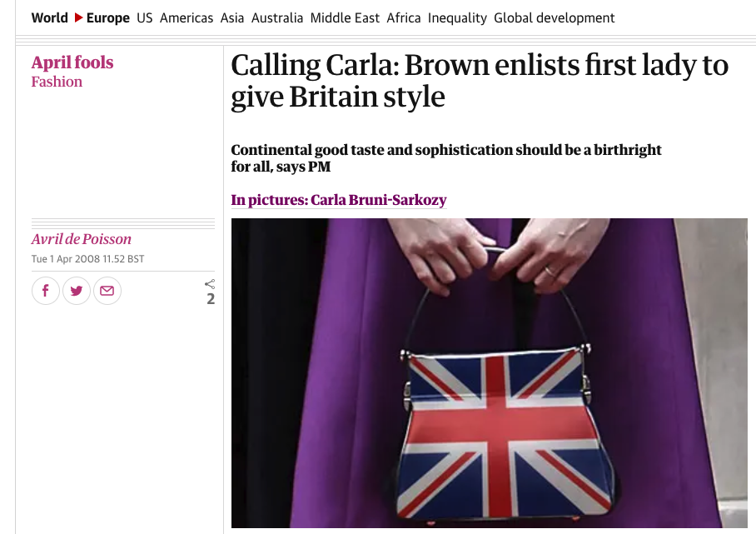The image size is (756, 534).
Task: Share article via email
Action: tap(107, 291)
